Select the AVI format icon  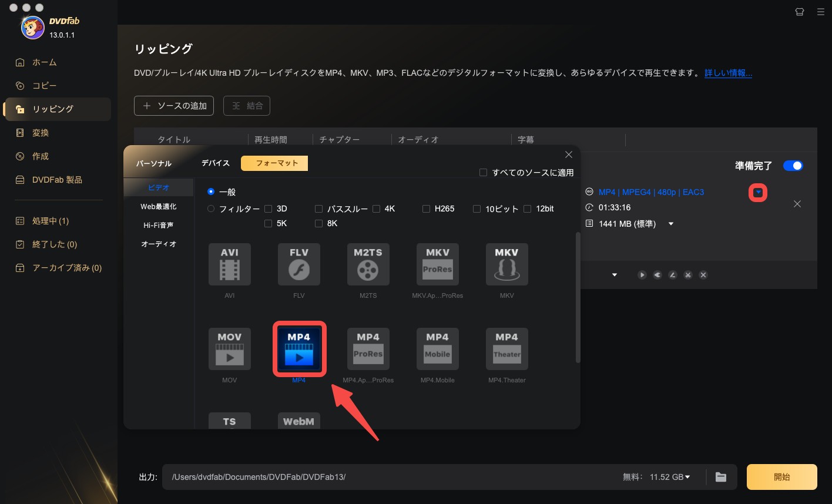(230, 264)
